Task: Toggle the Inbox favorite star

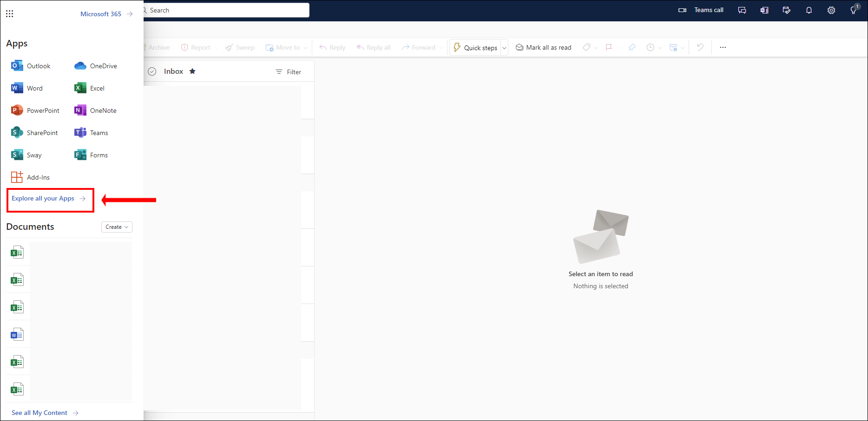Action: 192,71
